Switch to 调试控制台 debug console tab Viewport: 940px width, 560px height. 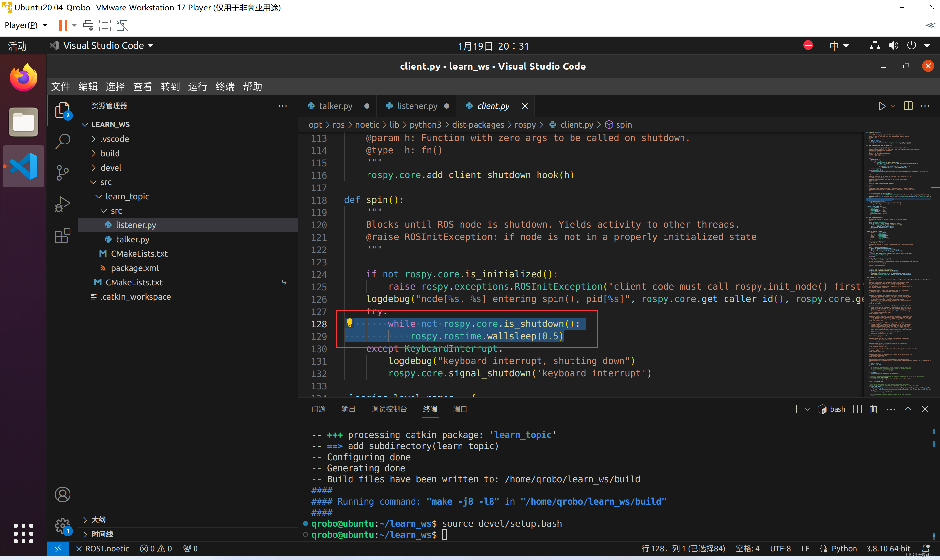[389, 409]
